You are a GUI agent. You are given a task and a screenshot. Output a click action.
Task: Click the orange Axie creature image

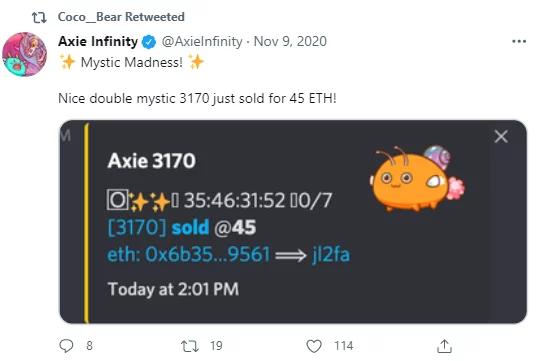click(x=417, y=178)
